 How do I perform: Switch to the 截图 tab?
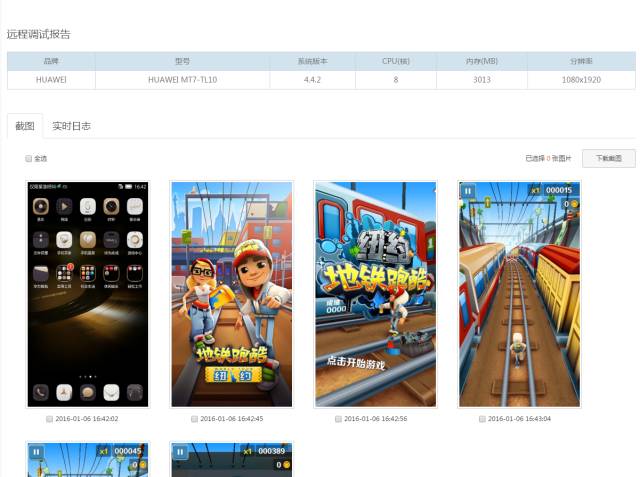tap(25, 126)
